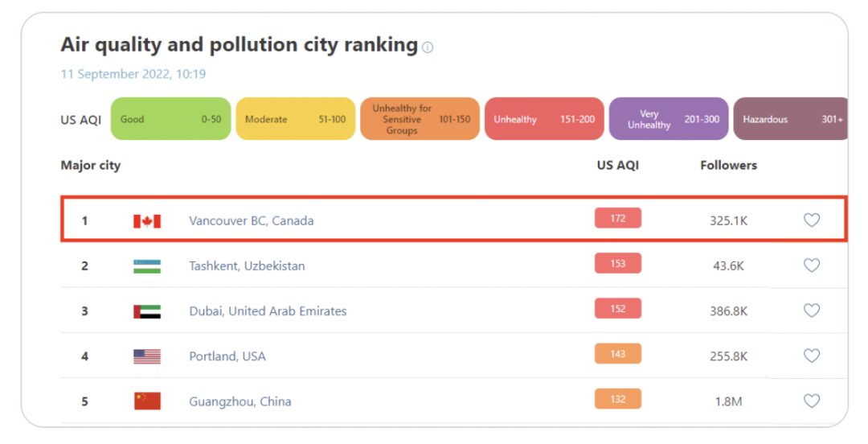Toggle the heart icon for Dubai
868x444 pixels.
tap(812, 310)
